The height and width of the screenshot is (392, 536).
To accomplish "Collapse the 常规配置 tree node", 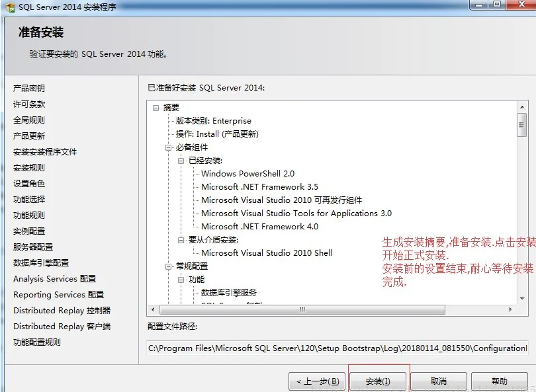I will coord(169,266).
